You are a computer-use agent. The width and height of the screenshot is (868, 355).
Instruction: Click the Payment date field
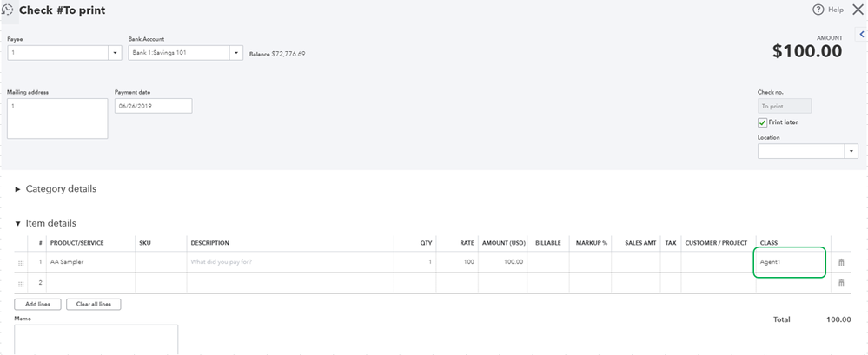153,106
